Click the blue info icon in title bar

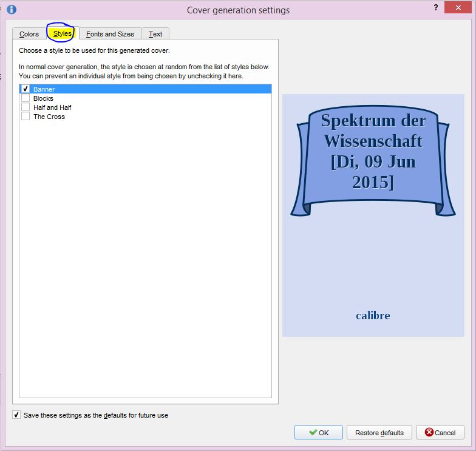click(12, 9)
